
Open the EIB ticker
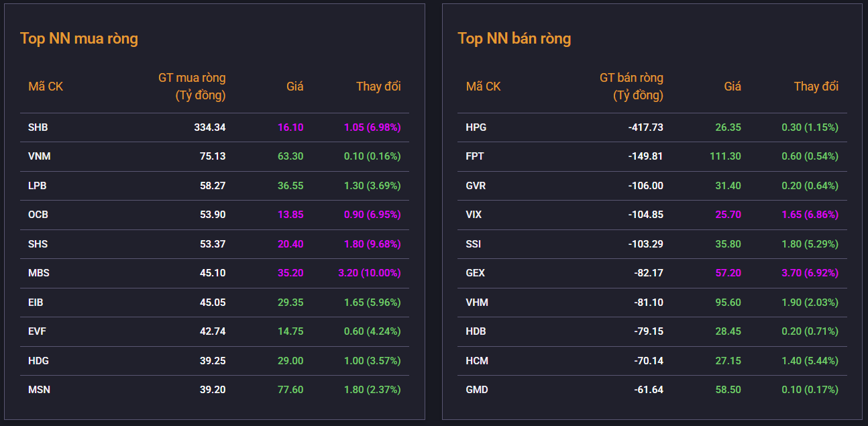(x=36, y=302)
